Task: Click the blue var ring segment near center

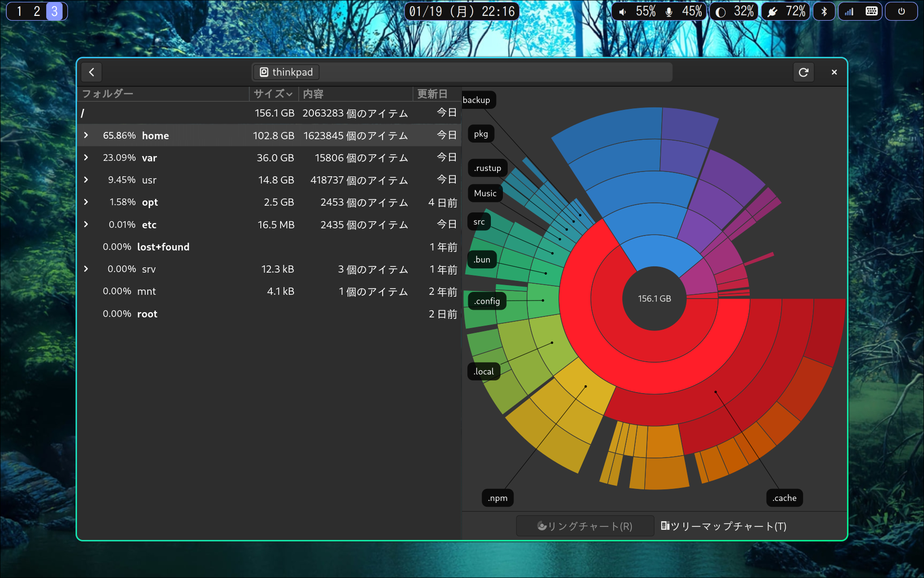Action: click(659, 251)
